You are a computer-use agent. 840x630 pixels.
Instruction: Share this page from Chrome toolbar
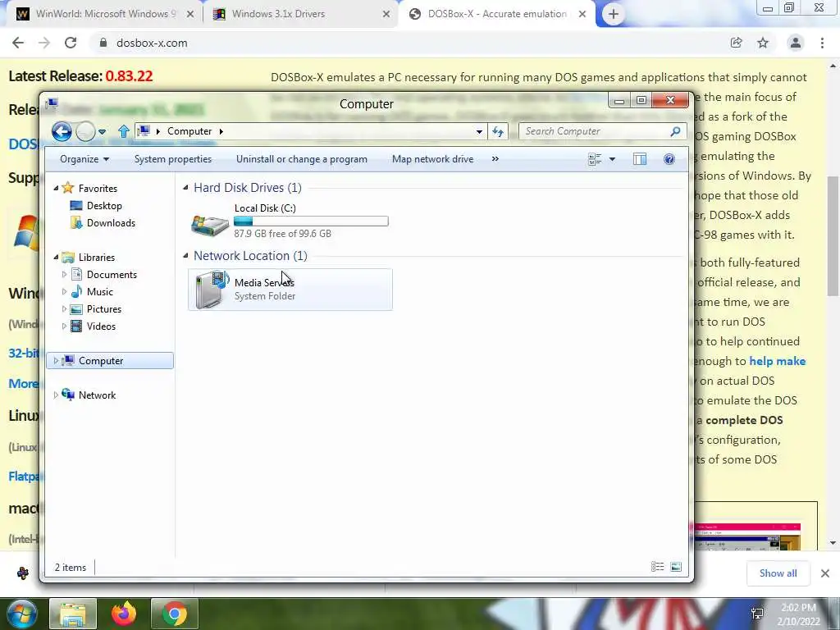pos(736,43)
